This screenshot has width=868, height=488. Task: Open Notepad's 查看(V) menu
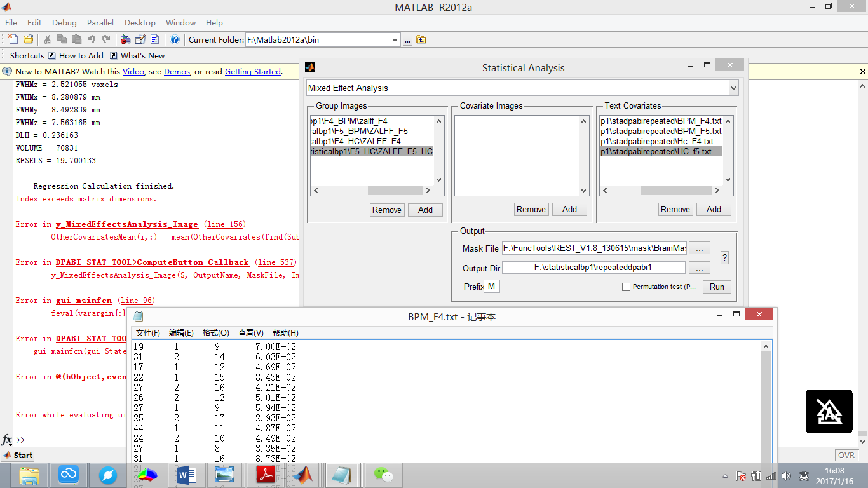(250, 333)
